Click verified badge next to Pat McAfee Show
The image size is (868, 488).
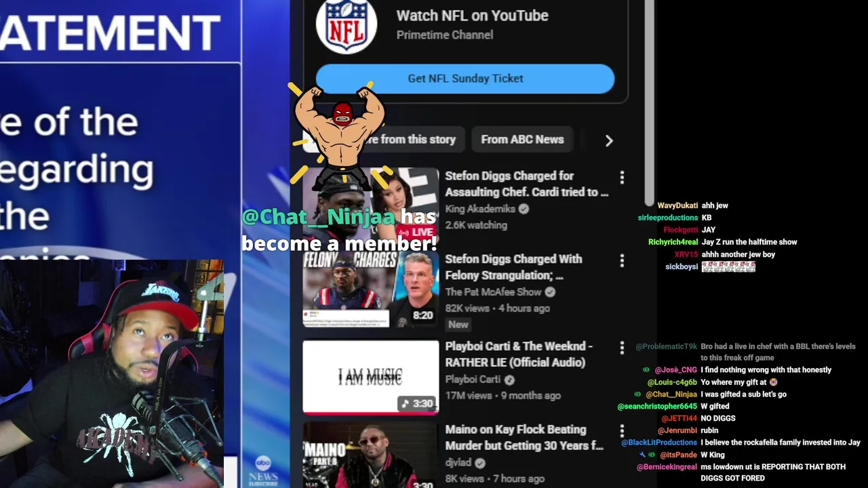550,292
